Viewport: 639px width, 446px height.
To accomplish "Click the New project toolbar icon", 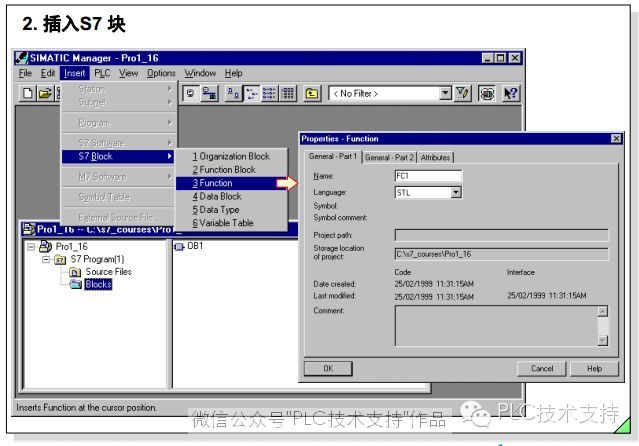I will click(x=28, y=93).
